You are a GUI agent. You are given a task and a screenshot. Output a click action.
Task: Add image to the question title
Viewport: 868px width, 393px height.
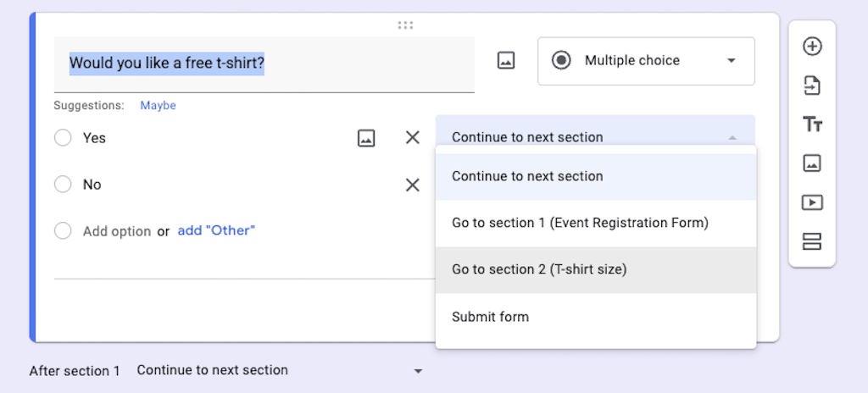click(x=506, y=60)
